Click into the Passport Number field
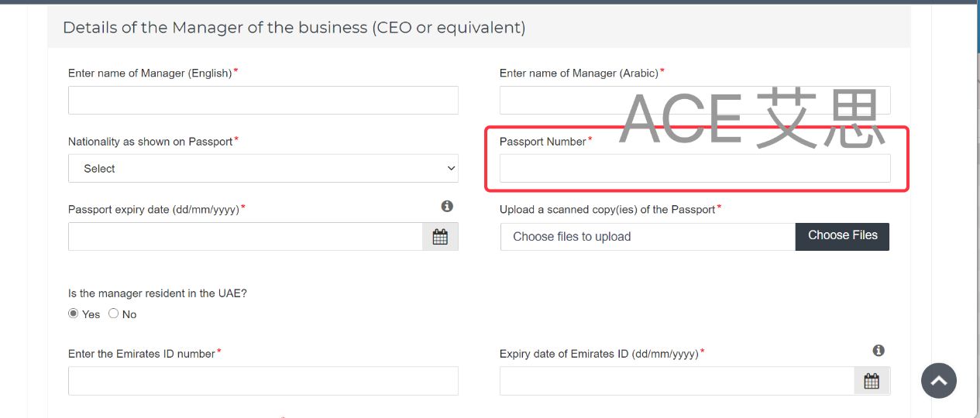This screenshot has width=980, height=418. 695,169
